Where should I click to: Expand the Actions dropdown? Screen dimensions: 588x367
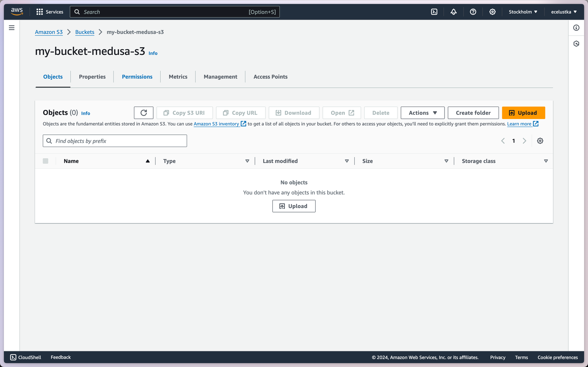(422, 113)
